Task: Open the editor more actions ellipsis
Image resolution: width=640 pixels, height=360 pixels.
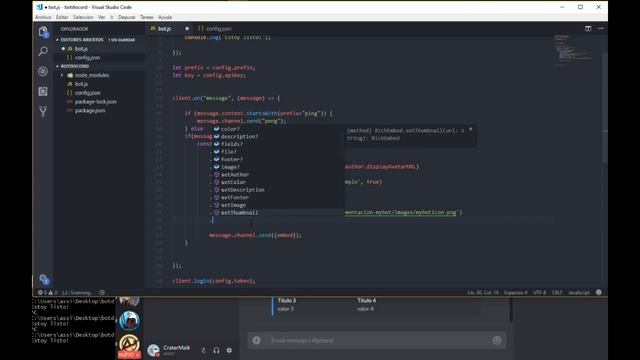Action: [601, 29]
